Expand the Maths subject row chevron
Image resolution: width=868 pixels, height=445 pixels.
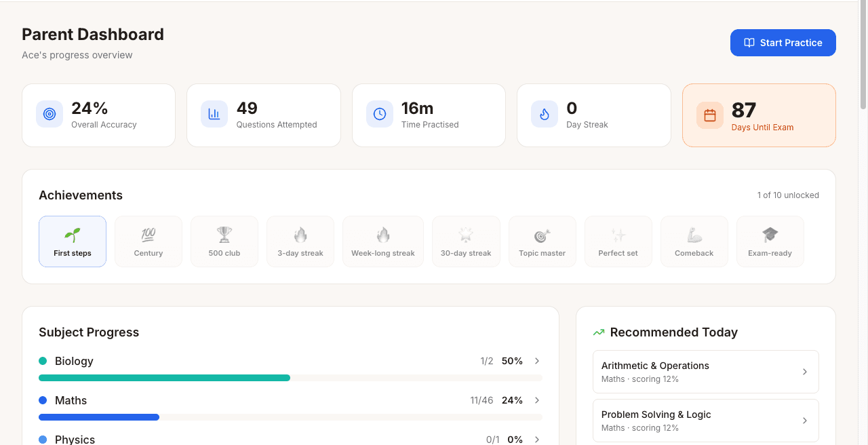[537, 400]
